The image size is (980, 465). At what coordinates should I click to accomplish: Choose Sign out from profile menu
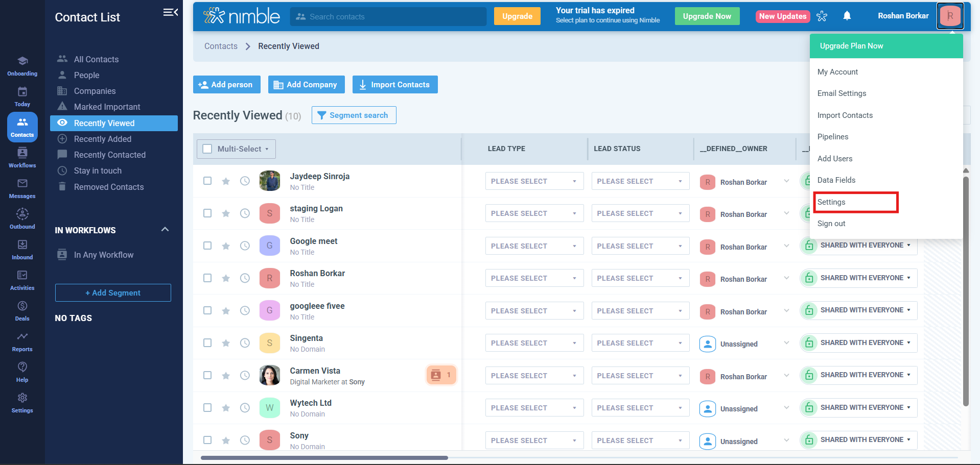point(831,224)
